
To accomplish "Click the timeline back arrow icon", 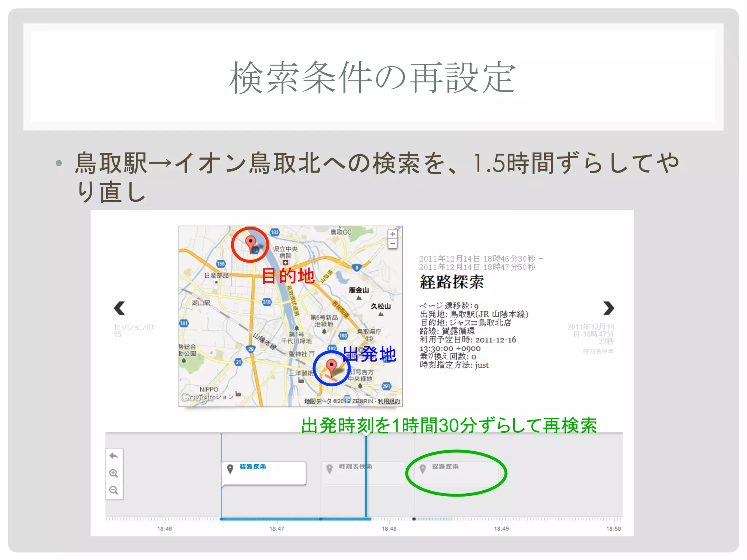I will pos(114,456).
